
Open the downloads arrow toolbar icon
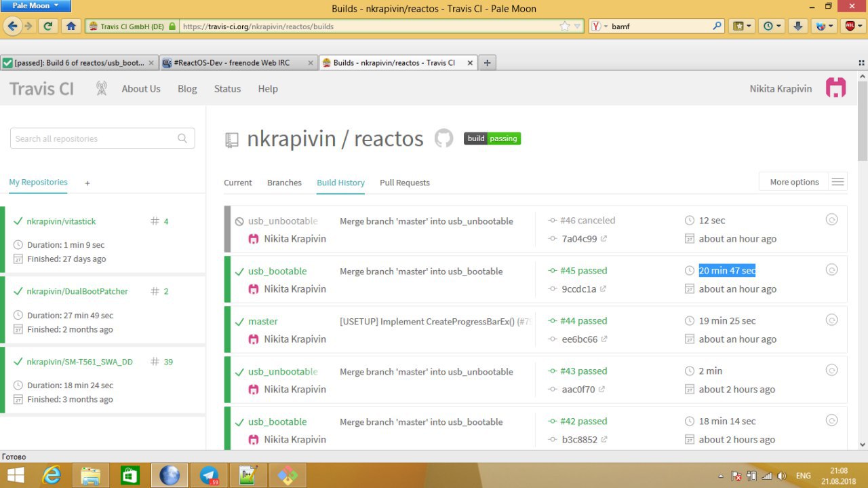798,26
